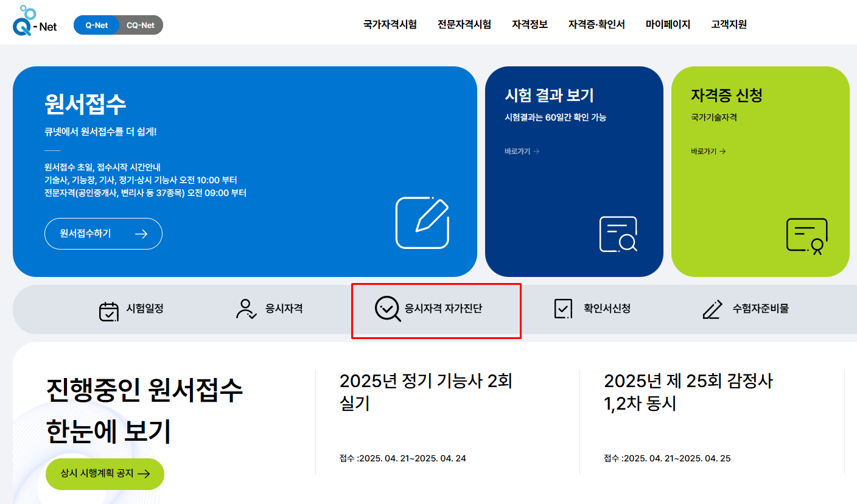
Task: Open the 자격증·확인서 menu
Action: click(596, 24)
